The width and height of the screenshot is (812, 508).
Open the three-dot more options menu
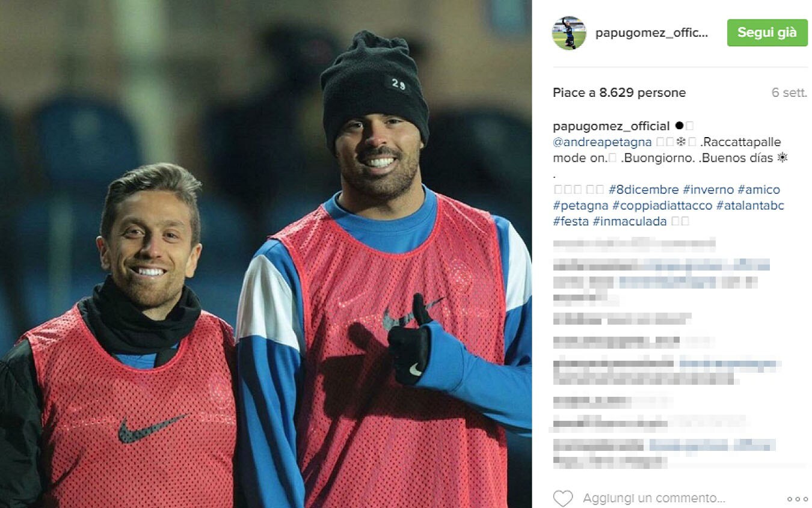pos(797,499)
